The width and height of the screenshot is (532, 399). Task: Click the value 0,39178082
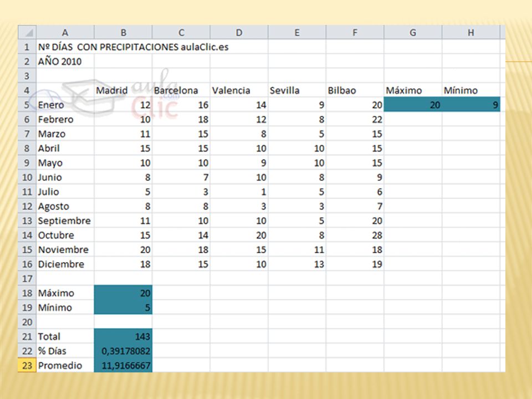123,351
